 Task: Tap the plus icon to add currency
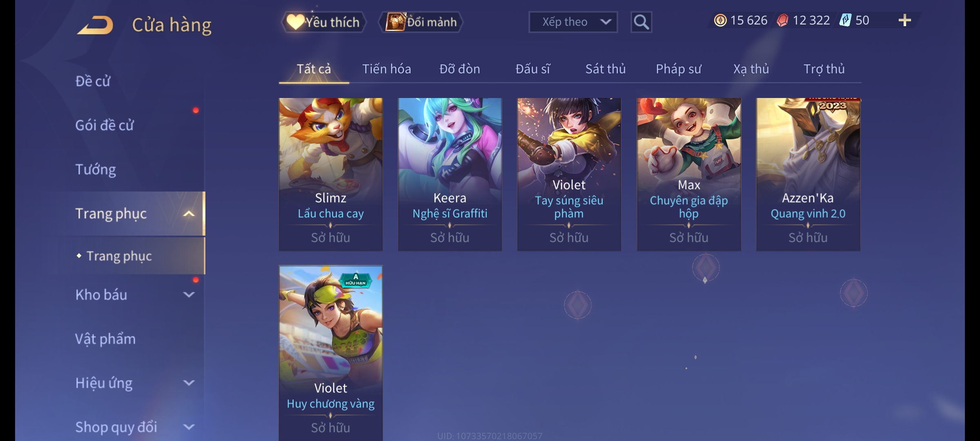click(x=904, y=20)
